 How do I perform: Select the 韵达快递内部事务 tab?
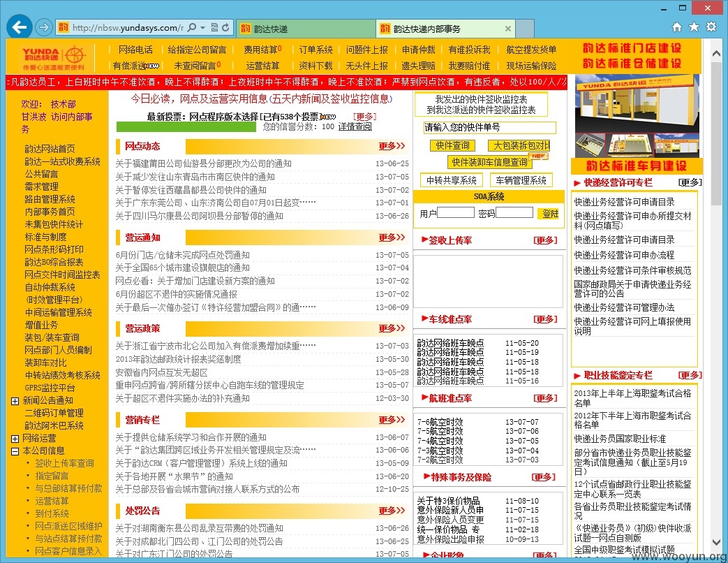(x=445, y=29)
